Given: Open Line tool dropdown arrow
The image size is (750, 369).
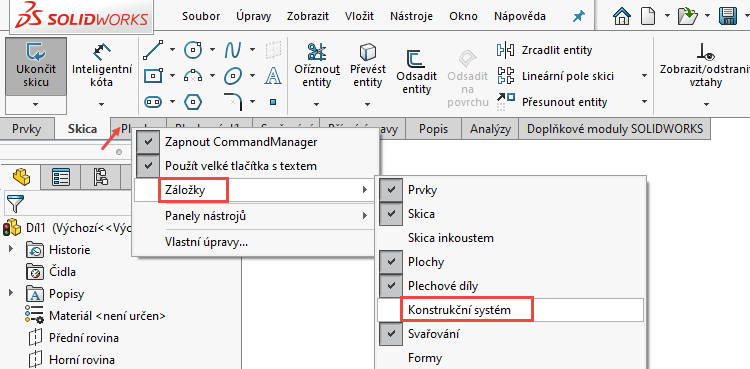Looking at the screenshot, I should (172, 49).
